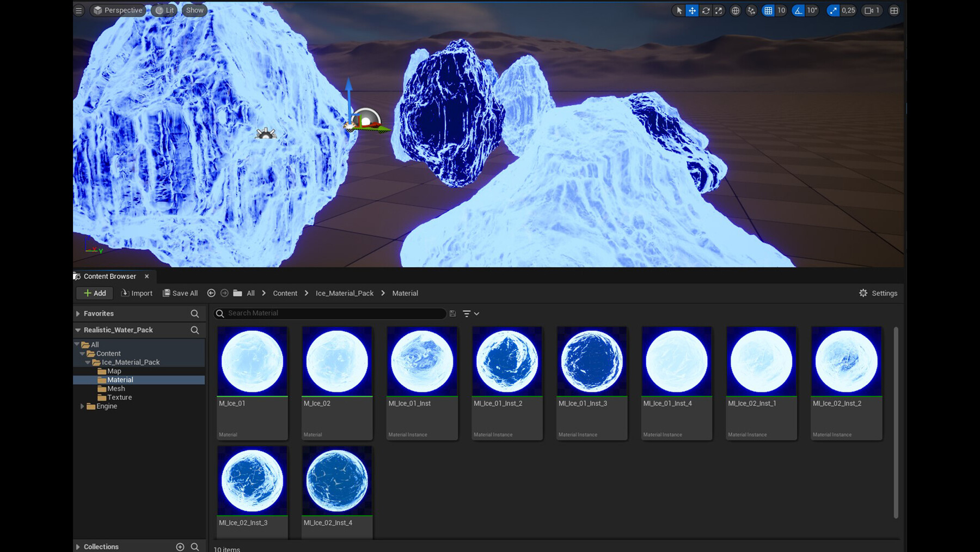Collapse the Ice_Material_Pack folder tree
The image size is (980, 552).
[x=88, y=362]
